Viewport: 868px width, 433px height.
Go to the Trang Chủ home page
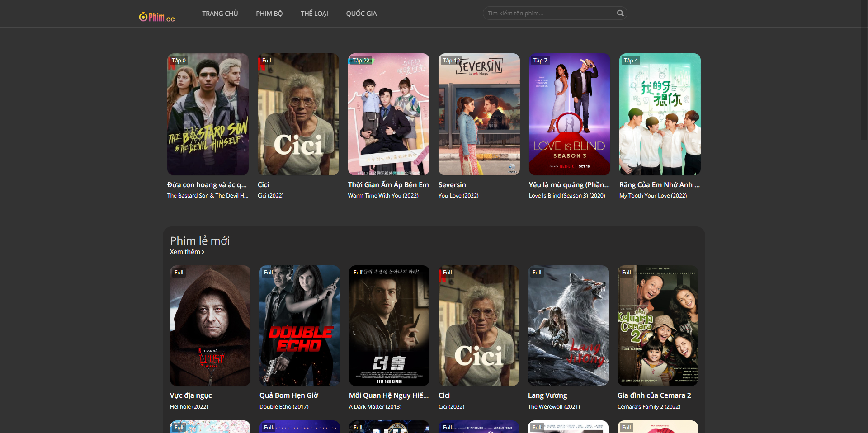220,14
